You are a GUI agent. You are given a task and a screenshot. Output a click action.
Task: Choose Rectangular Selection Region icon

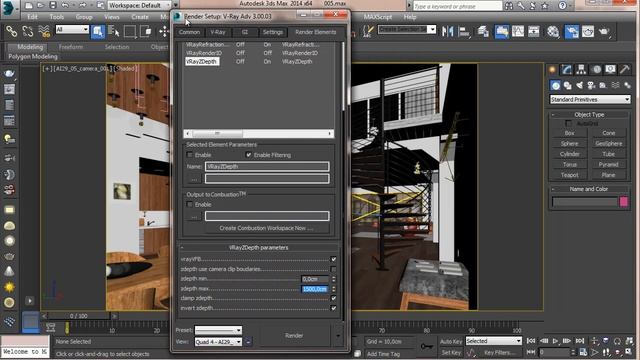pyautogui.click(x=130, y=31)
